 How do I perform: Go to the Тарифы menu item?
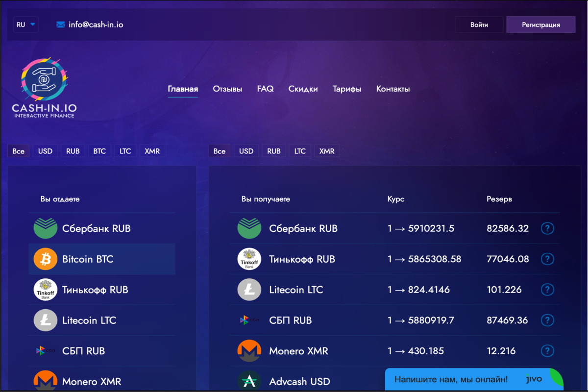pos(347,89)
